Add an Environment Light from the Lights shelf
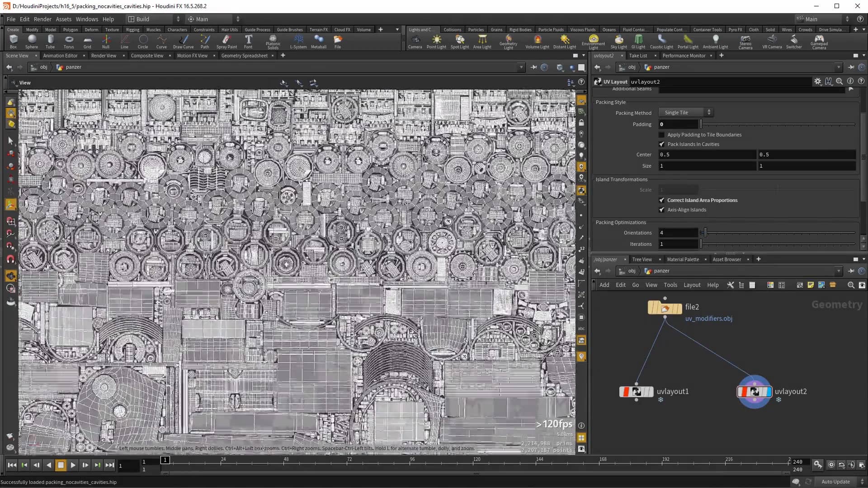Image resolution: width=868 pixels, height=488 pixels. pos(593,42)
